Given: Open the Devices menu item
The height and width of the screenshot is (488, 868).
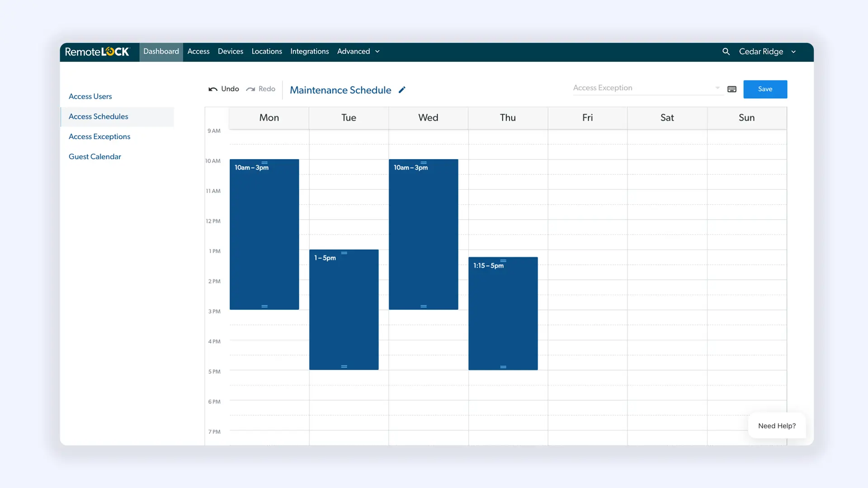Looking at the screenshot, I should pyautogui.click(x=231, y=52).
